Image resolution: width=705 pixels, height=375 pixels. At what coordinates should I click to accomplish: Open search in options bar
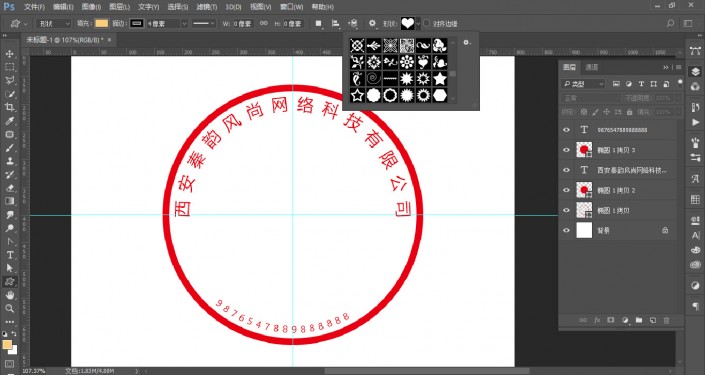(x=670, y=23)
